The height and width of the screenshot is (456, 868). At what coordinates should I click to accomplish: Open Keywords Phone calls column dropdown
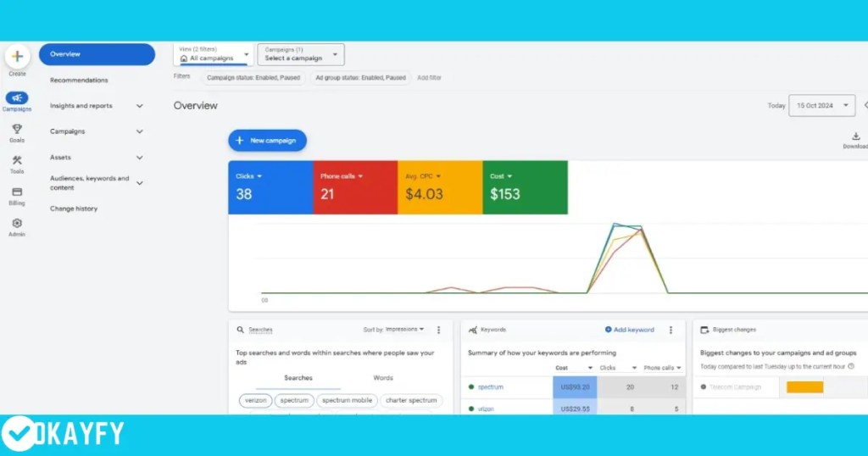(x=679, y=368)
